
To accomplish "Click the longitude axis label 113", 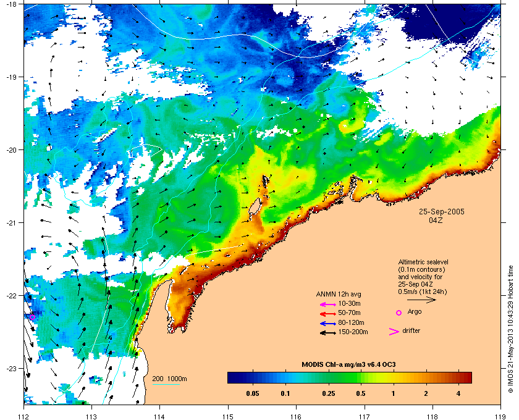I will pyautogui.click(x=91, y=416).
